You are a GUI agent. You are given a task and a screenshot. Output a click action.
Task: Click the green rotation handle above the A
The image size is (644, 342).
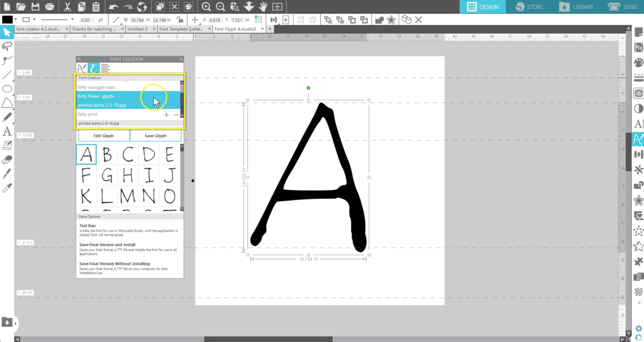[x=308, y=87]
